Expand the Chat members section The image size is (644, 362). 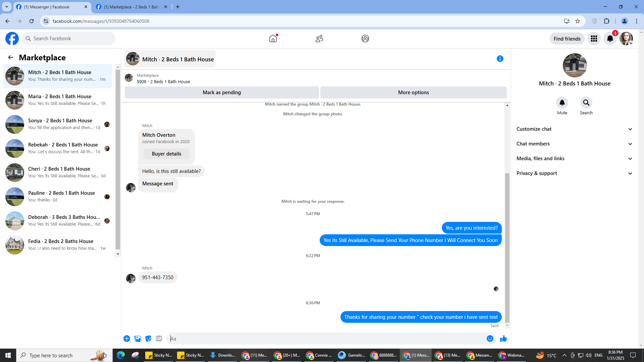[575, 144]
